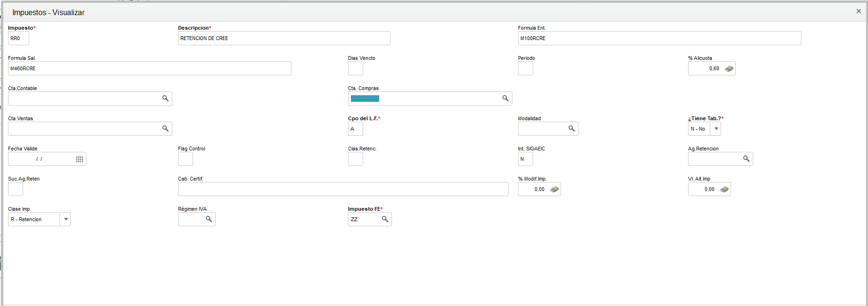The width and height of the screenshot is (868, 306).
Task: Open the Cta.Contable search lookup
Action: pyautogui.click(x=165, y=99)
